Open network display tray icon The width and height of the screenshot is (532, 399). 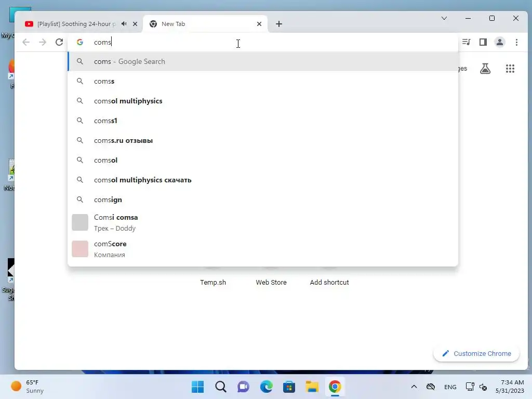coord(470,387)
